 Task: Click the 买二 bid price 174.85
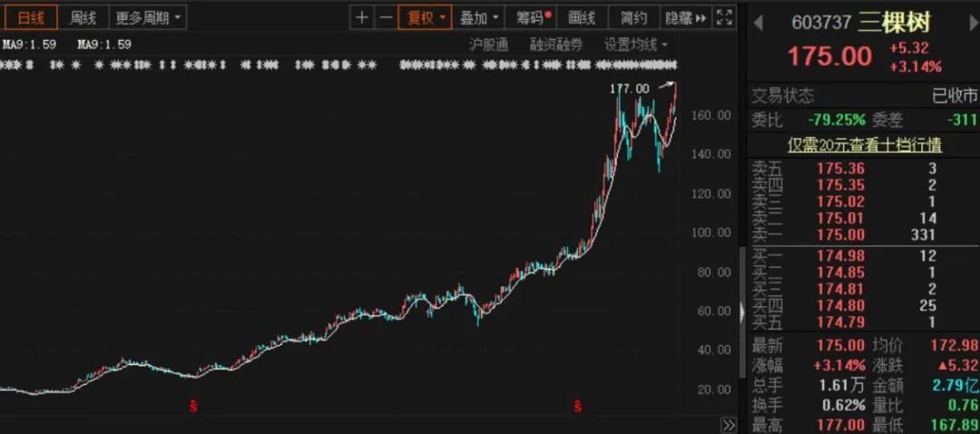tap(840, 272)
